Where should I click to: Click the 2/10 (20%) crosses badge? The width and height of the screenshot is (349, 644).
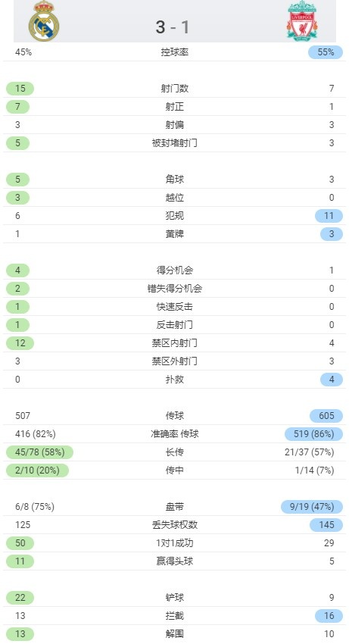[x=37, y=470]
